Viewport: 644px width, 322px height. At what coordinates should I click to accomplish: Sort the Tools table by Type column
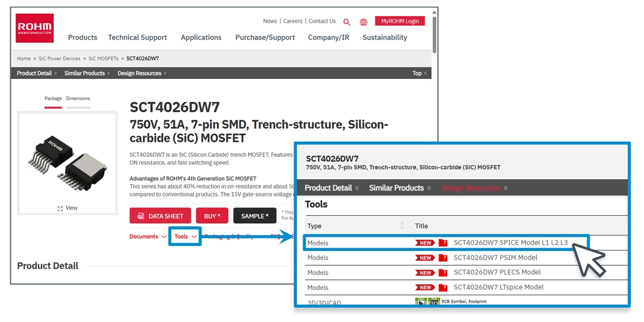402,226
